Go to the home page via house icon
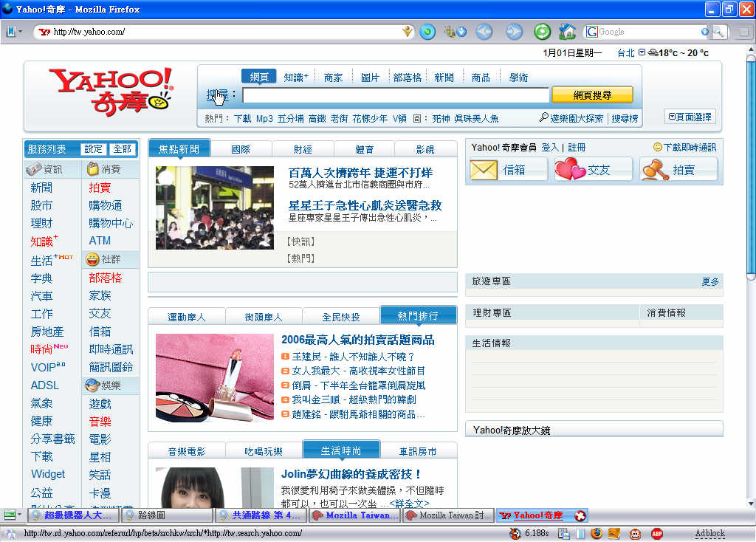756x542 pixels. click(568, 32)
